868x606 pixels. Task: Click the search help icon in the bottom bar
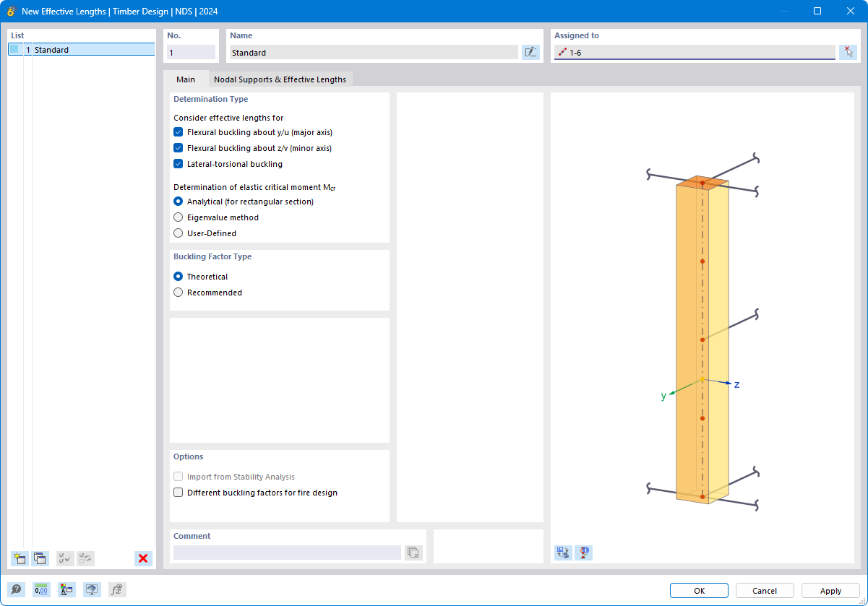(16, 589)
